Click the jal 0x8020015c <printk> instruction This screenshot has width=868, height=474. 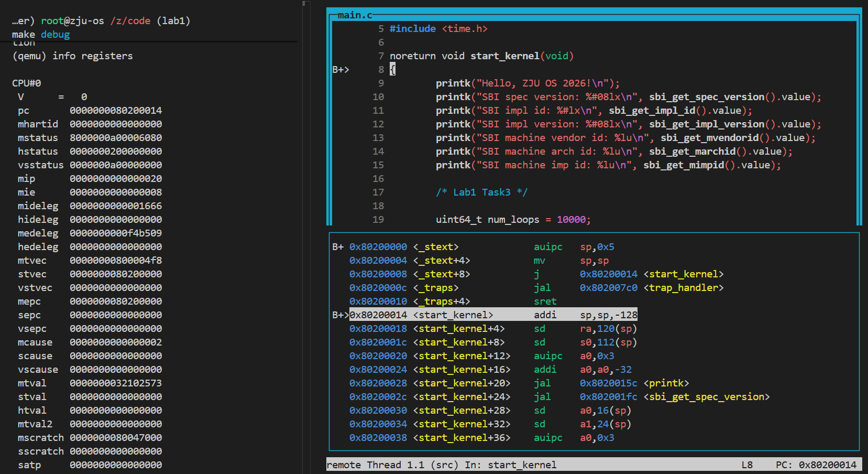(x=611, y=383)
